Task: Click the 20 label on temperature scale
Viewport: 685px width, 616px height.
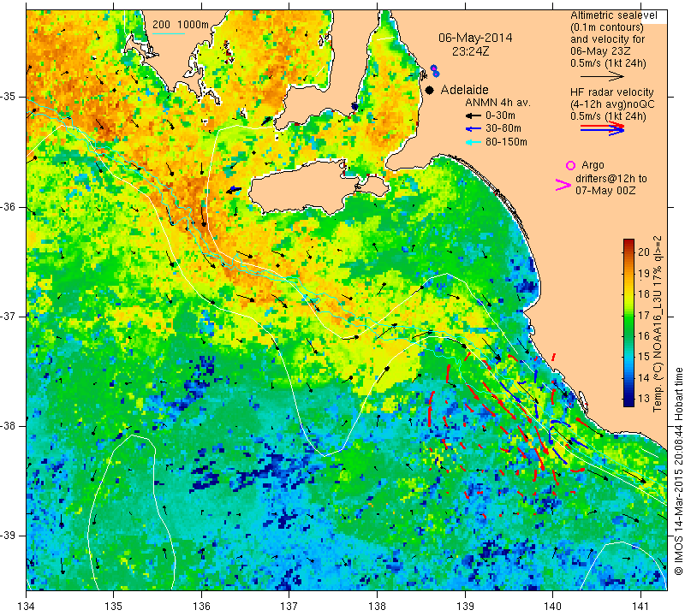Action: [644, 252]
